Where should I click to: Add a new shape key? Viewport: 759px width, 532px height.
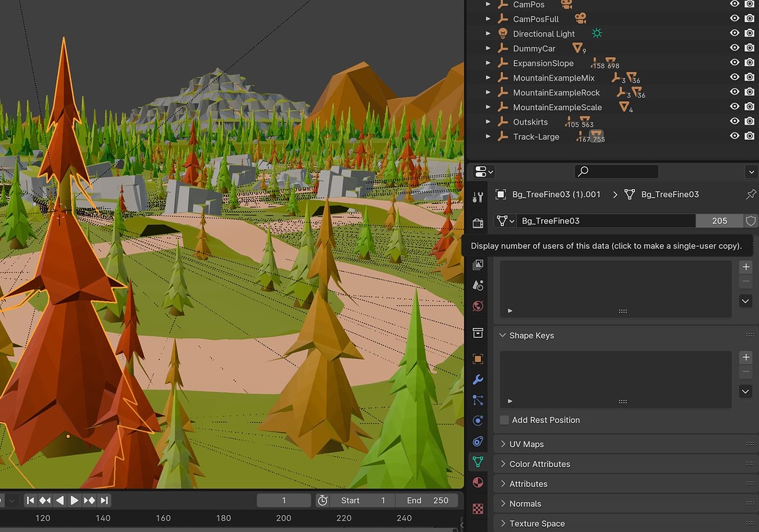746,357
